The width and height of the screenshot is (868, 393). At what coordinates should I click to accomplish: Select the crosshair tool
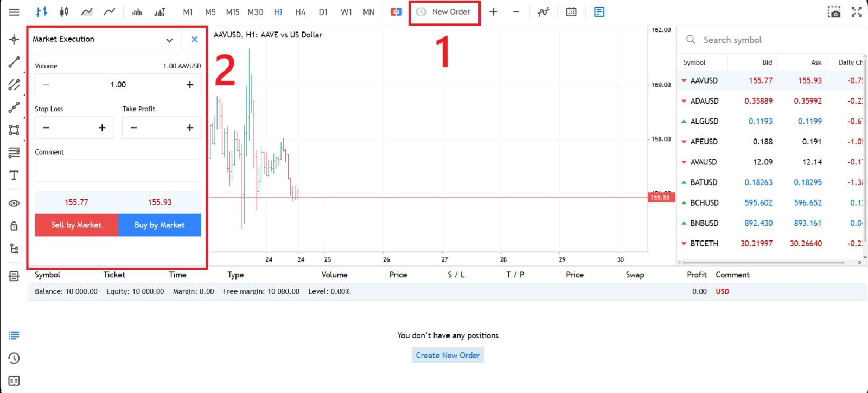pos(14,39)
